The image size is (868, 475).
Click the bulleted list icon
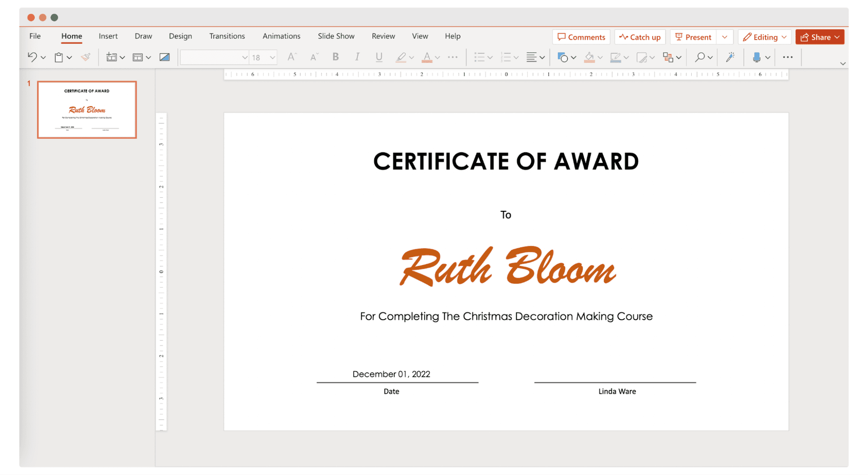[x=479, y=57]
